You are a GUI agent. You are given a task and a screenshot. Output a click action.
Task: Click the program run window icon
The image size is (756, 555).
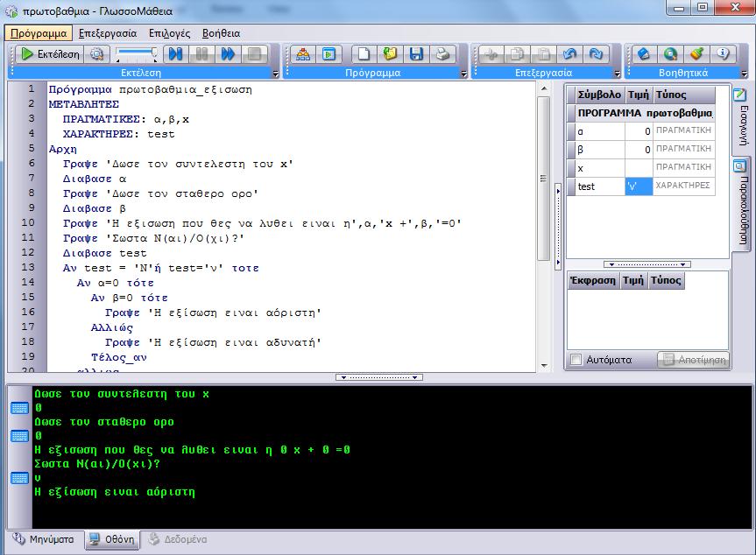point(329,54)
